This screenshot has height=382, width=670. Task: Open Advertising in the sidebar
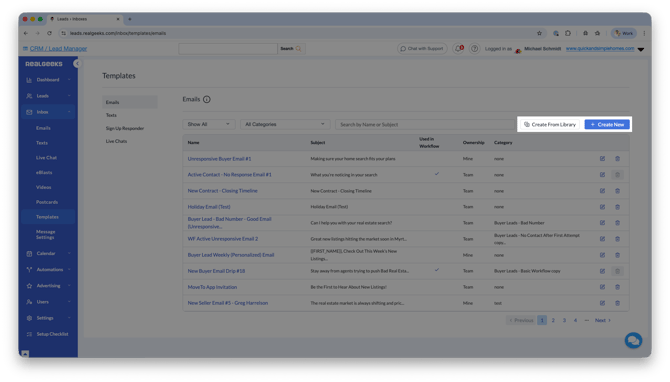(x=48, y=285)
